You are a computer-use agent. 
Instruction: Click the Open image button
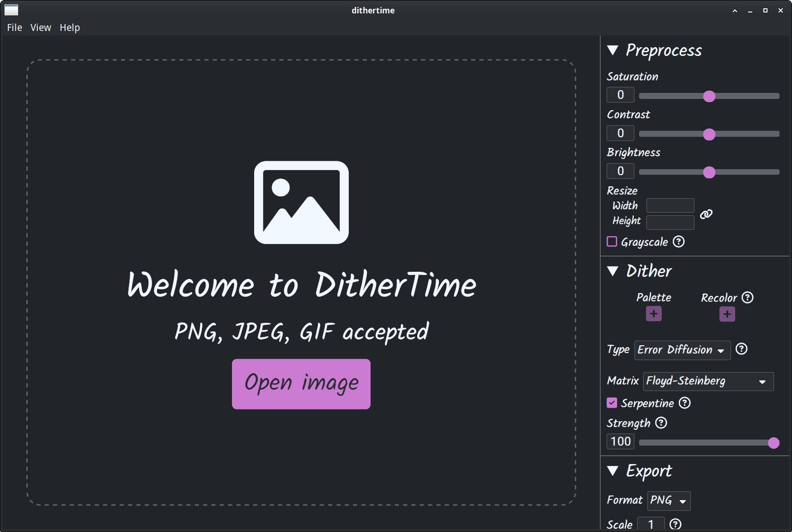pos(301,384)
